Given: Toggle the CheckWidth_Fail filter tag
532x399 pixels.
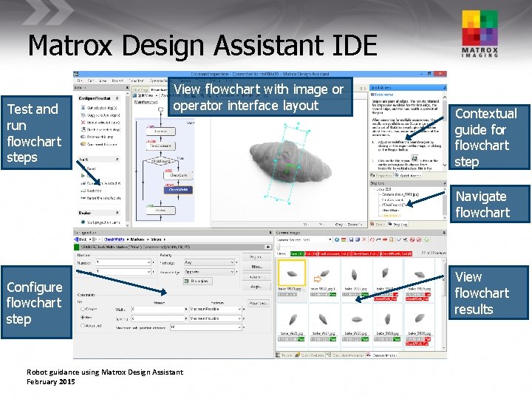Looking at the screenshot, I should pos(397,253).
